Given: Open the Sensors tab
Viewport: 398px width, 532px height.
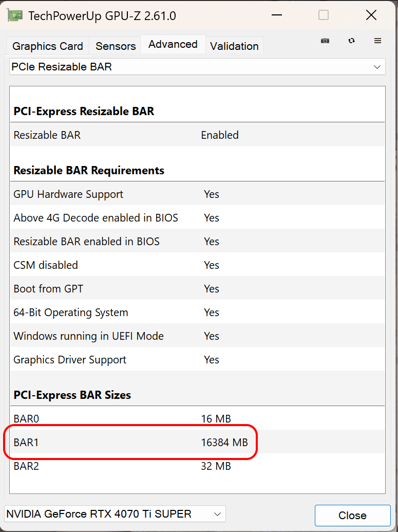Looking at the screenshot, I should (x=116, y=46).
